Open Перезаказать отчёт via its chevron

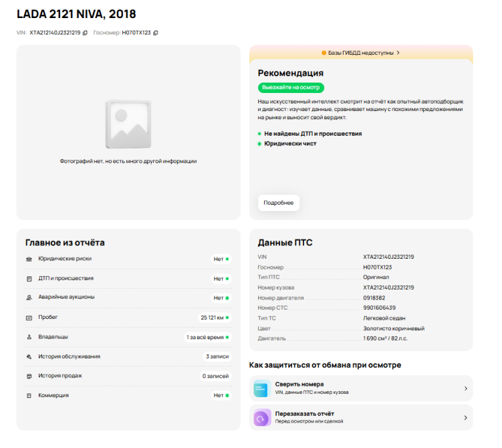(466, 418)
